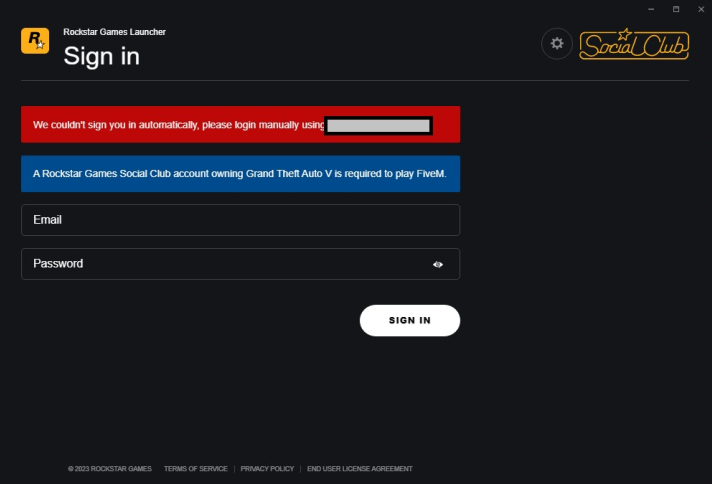Open the Privacy Policy link
Screen dimensions: 712x484
267,469
